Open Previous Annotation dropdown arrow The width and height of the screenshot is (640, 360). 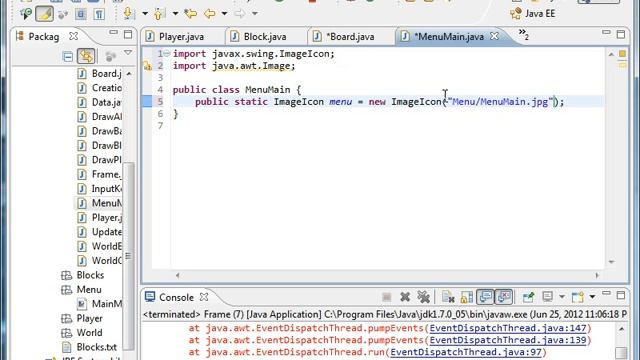(x=175, y=13)
